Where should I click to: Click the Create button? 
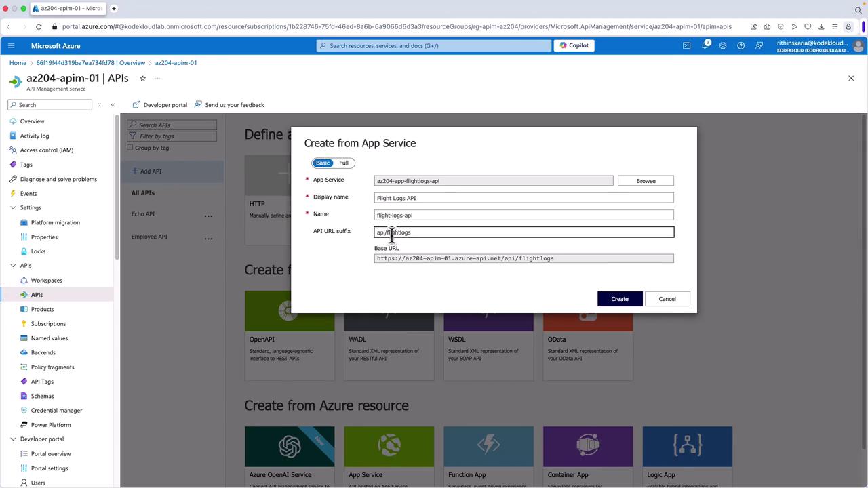click(620, 299)
